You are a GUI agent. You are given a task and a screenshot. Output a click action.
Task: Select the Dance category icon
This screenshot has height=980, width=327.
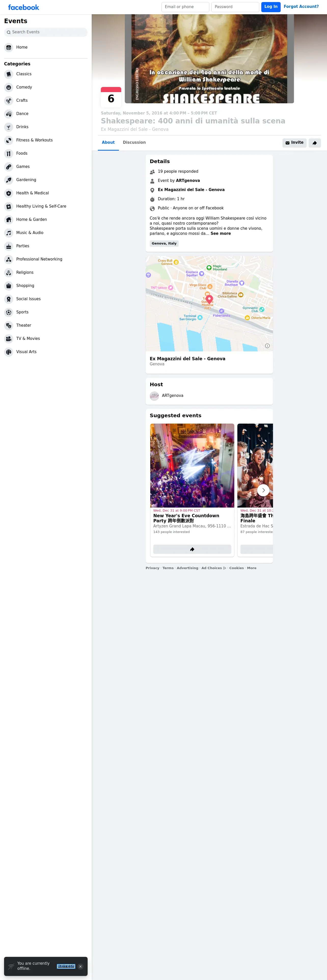click(x=9, y=114)
